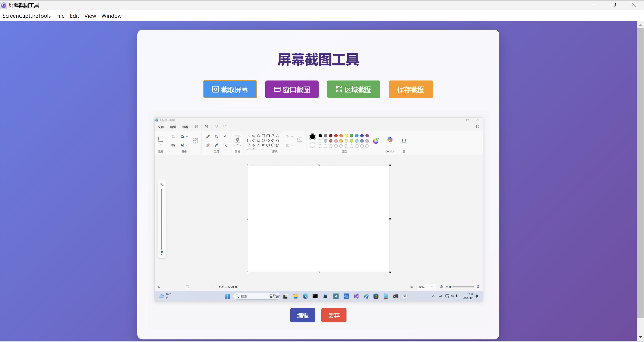644x342 pixels.
Task: Click the fill bucket icon in the Paint preview
Action: point(217,137)
